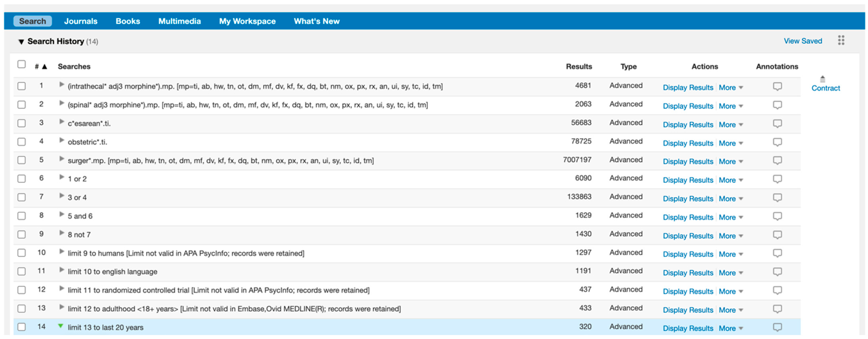Click annotation bubble icon for search 1
Viewport: 868px width, 339px height.
coord(777,86)
